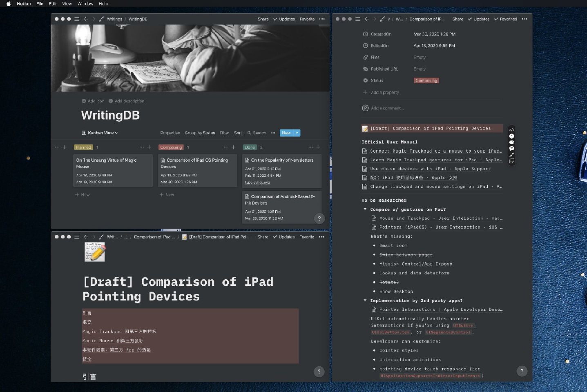587x392 pixels.
Task: Open 'Use mouse devices with iPad' link
Action: (x=430, y=169)
